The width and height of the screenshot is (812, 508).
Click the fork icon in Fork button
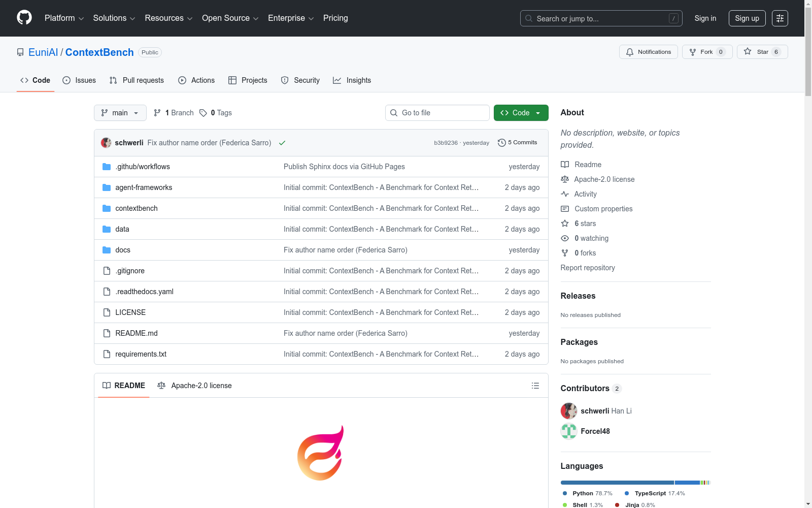click(x=693, y=52)
